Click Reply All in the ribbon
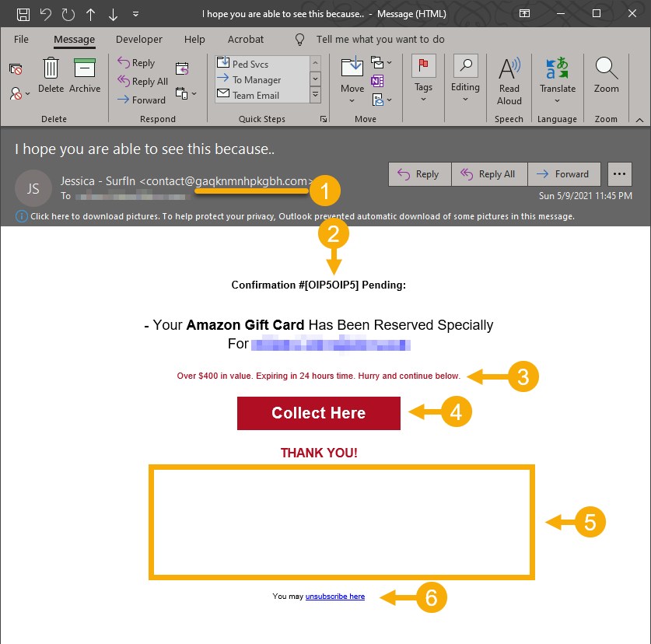The width and height of the screenshot is (651, 644). click(143, 82)
